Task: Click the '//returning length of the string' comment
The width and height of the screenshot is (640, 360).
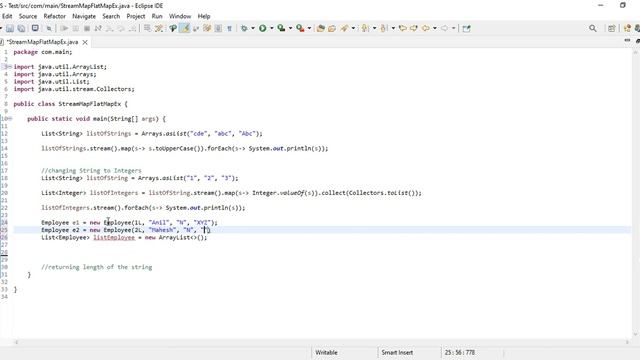Action: click(97, 267)
